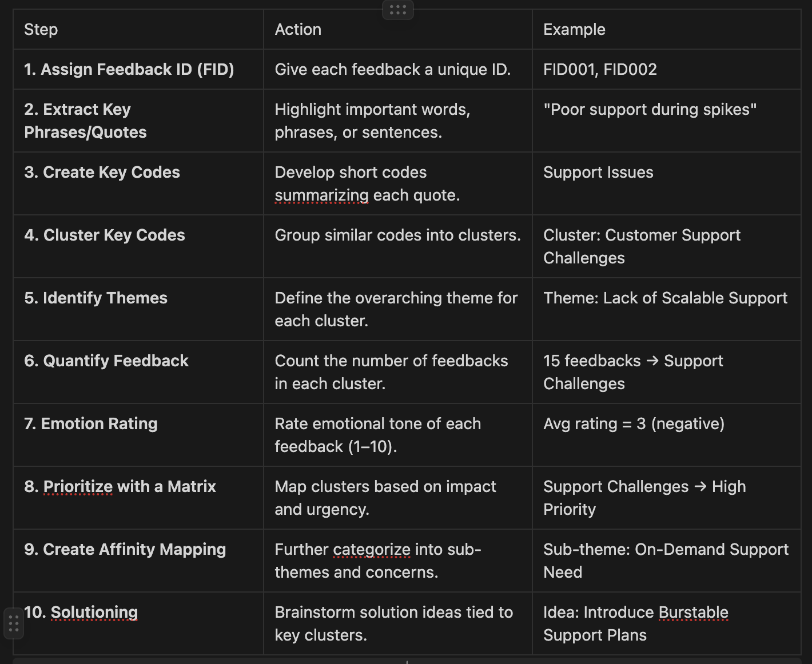Click the Cluster Key Codes step cell
The height and width of the screenshot is (664, 812).
pyautogui.click(x=138, y=246)
